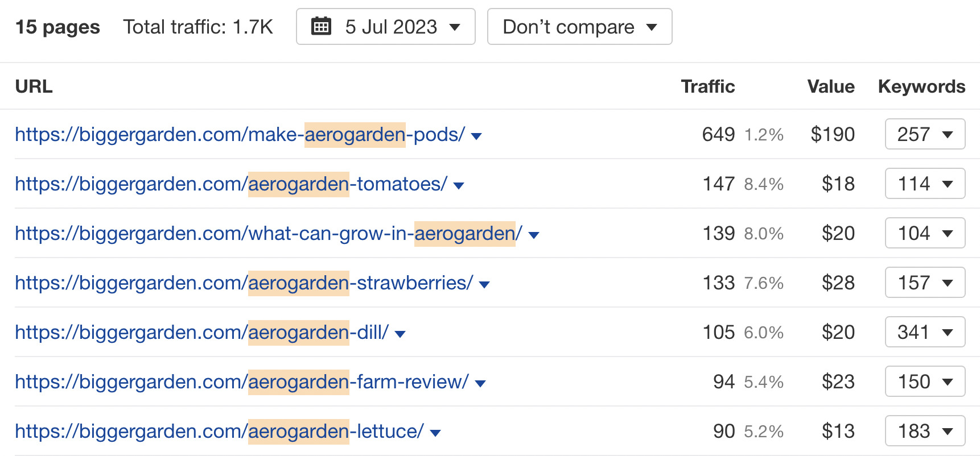Open the 114 keywords dropdown for aerogarden-tomatoes

click(x=924, y=184)
